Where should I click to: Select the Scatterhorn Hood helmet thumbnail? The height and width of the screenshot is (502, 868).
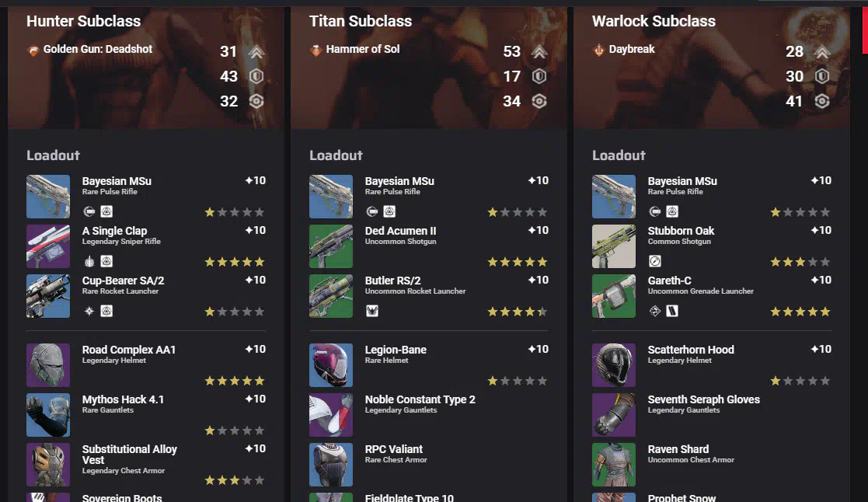[614, 365]
